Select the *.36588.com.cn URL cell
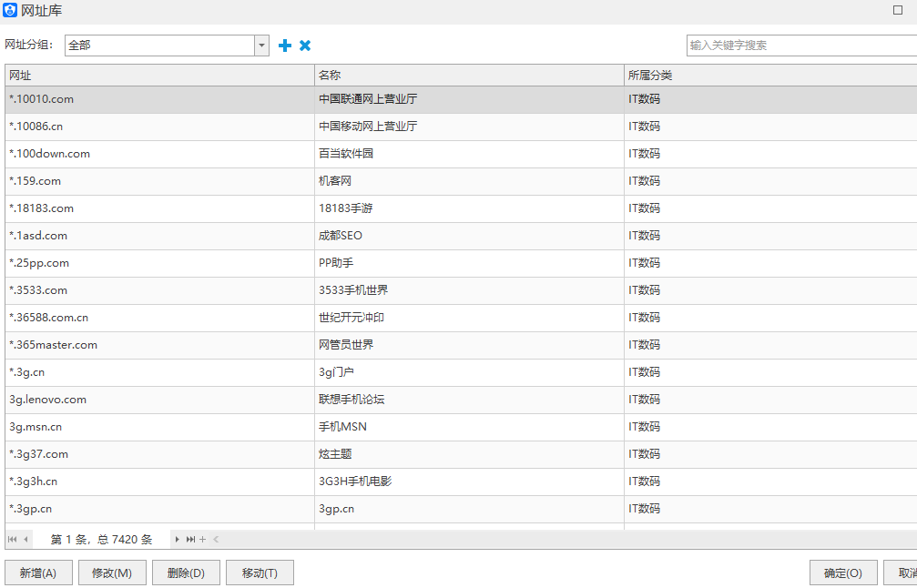The height and width of the screenshot is (588, 917). 159,318
